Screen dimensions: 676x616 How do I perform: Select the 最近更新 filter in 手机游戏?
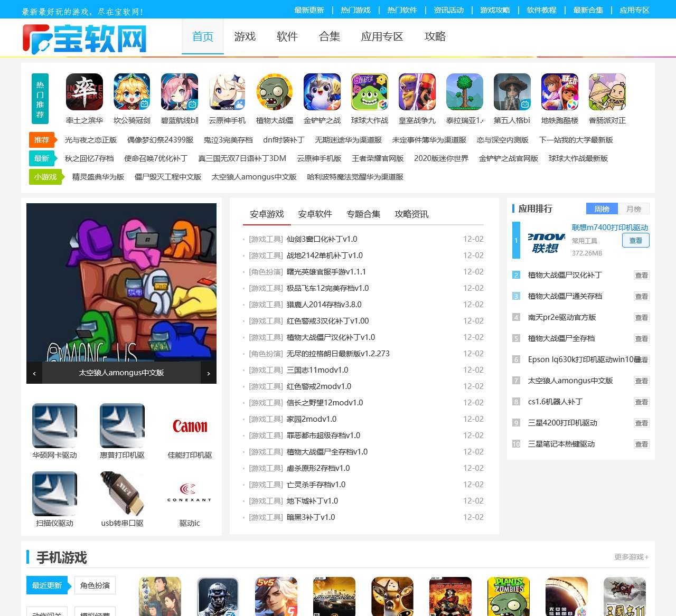(47, 585)
